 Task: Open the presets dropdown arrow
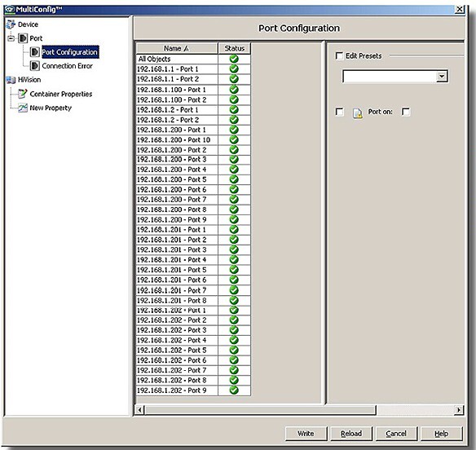442,76
